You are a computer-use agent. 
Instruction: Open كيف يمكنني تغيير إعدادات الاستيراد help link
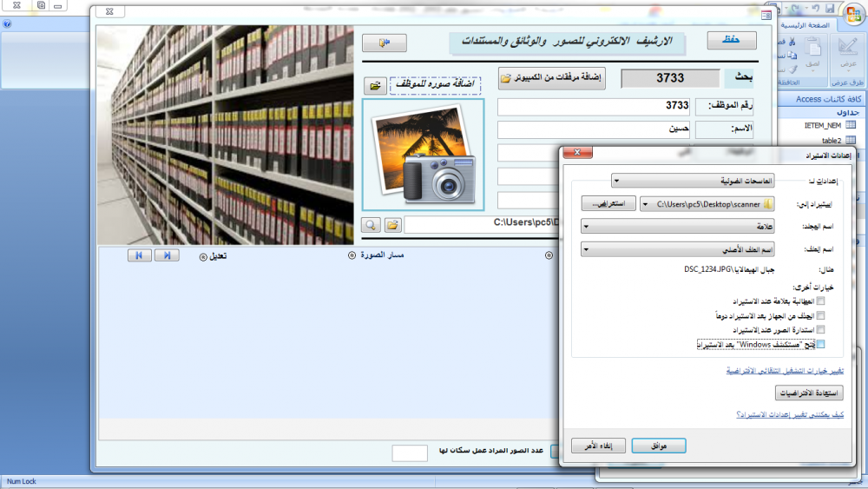point(789,414)
